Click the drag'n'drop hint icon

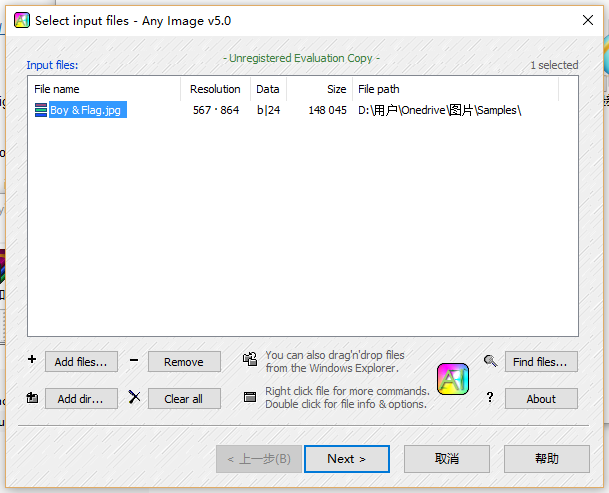point(251,360)
